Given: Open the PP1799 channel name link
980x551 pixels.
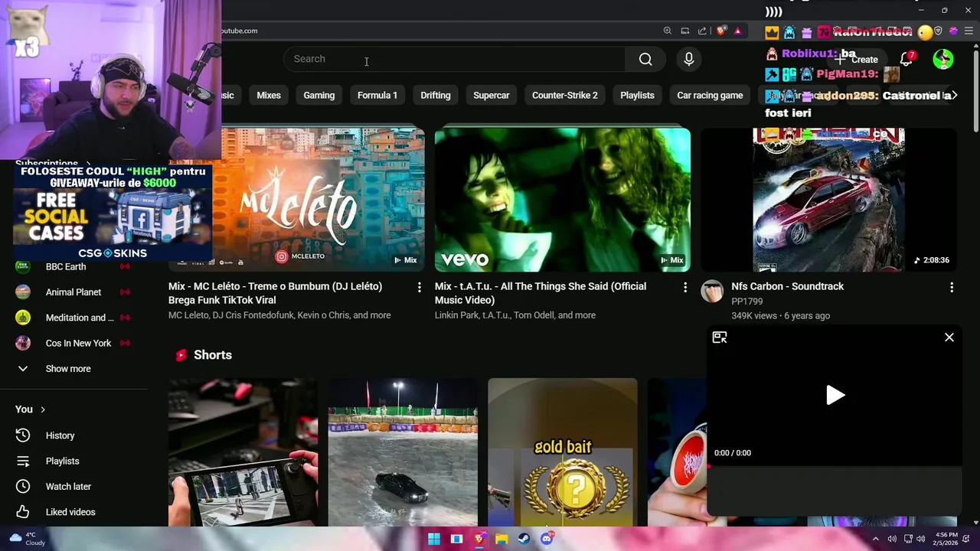Looking at the screenshot, I should [746, 301].
